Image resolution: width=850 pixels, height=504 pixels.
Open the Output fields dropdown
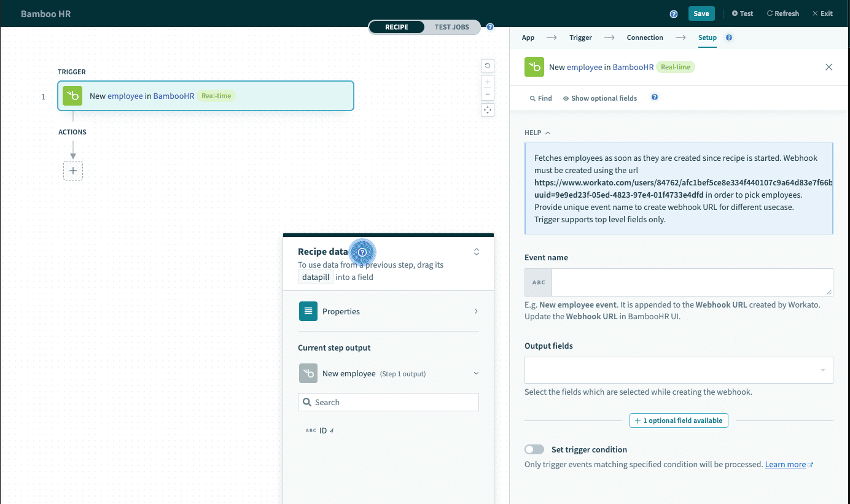tap(678, 370)
